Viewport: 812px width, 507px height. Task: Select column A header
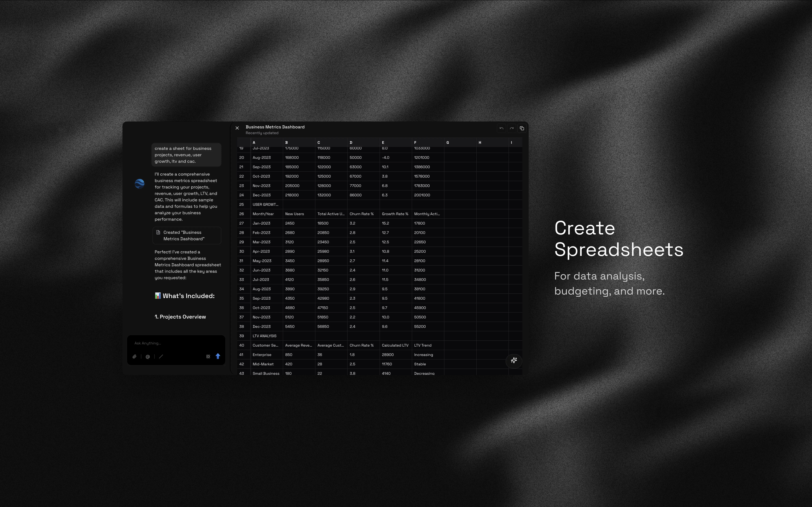click(x=266, y=142)
